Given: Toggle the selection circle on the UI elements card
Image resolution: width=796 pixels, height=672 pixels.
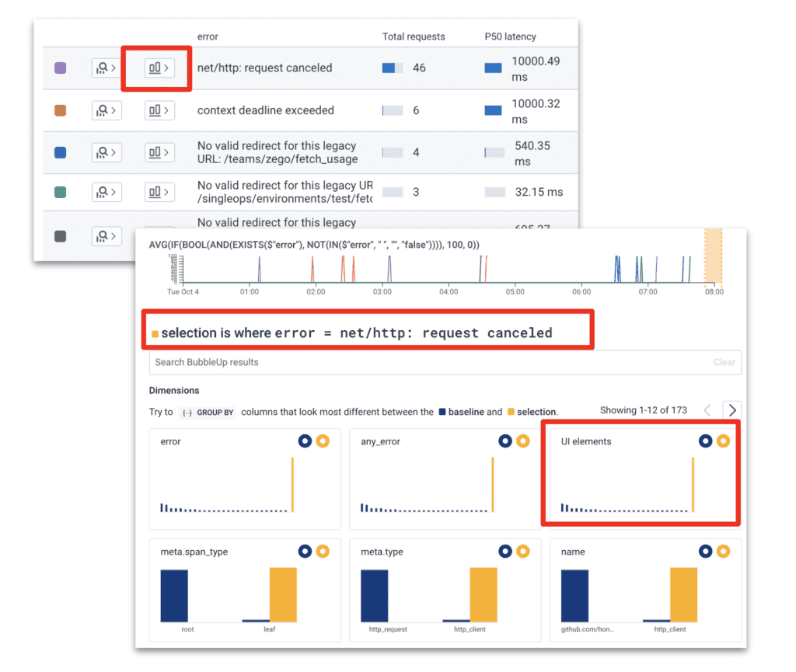Looking at the screenshot, I should [x=723, y=441].
